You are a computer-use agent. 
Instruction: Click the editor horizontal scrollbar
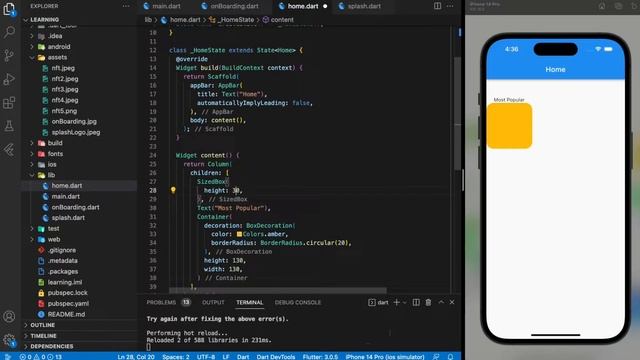(x=278, y=291)
